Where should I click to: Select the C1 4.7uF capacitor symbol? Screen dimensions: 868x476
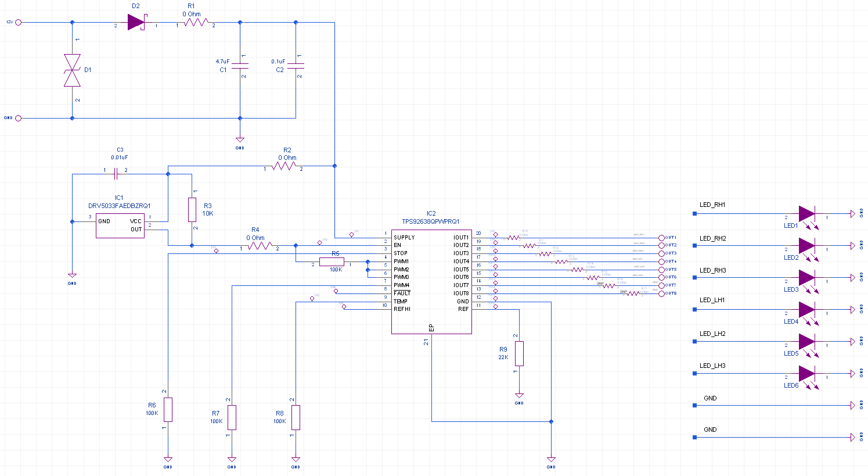pos(240,66)
